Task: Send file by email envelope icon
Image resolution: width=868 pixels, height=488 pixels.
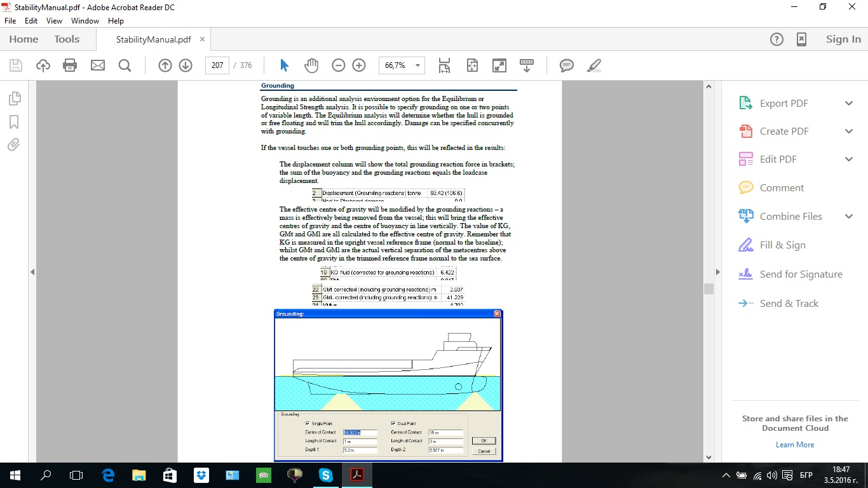Action: (97, 65)
